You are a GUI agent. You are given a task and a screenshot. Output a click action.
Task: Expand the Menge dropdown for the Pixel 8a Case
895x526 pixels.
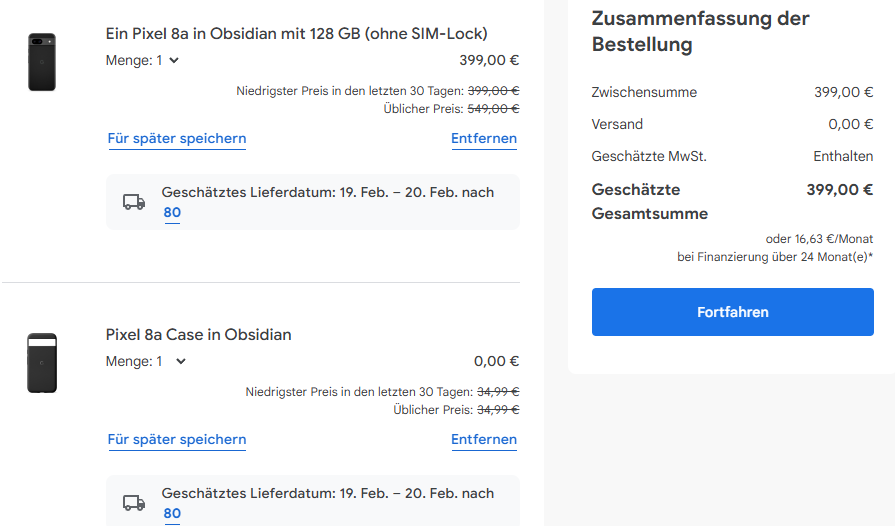point(147,361)
